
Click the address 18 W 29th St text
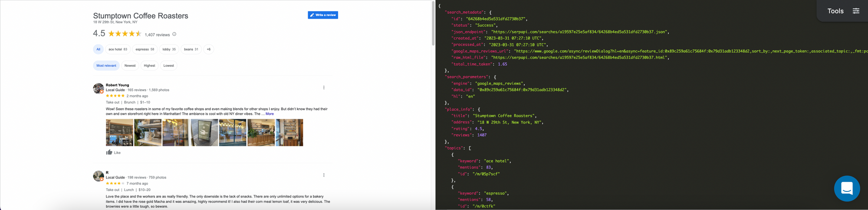tap(115, 22)
